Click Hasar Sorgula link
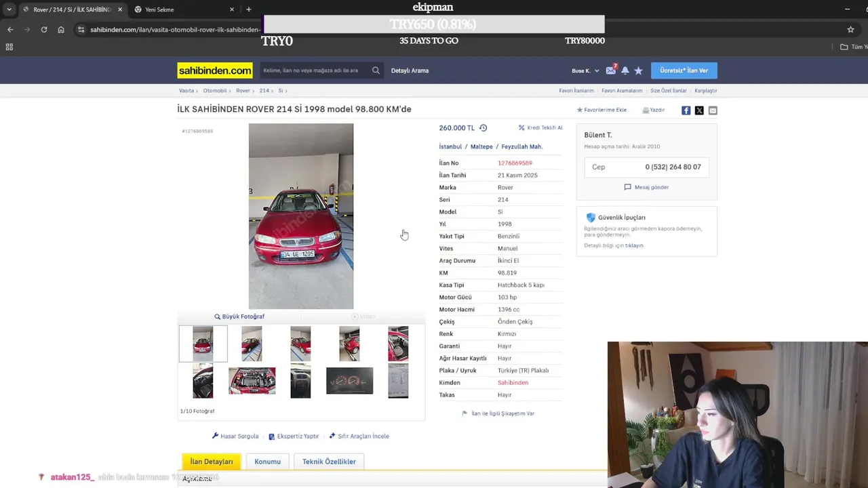The image size is (868, 488). [x=235, y=436]
